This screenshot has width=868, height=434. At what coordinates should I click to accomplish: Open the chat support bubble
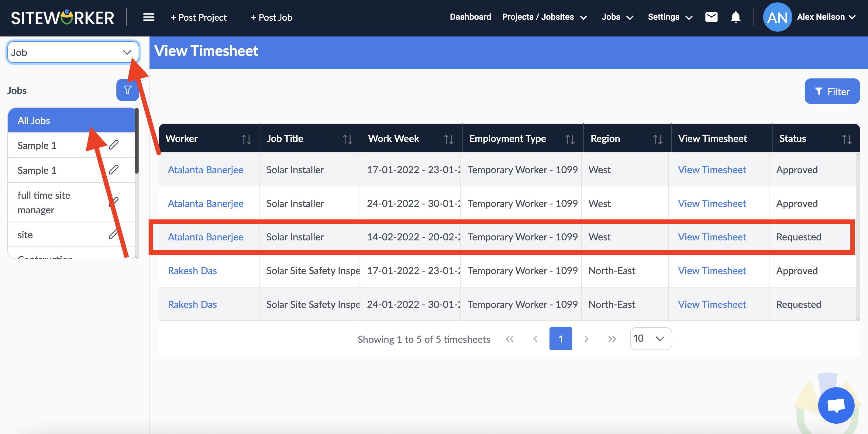tap(836, 405)
